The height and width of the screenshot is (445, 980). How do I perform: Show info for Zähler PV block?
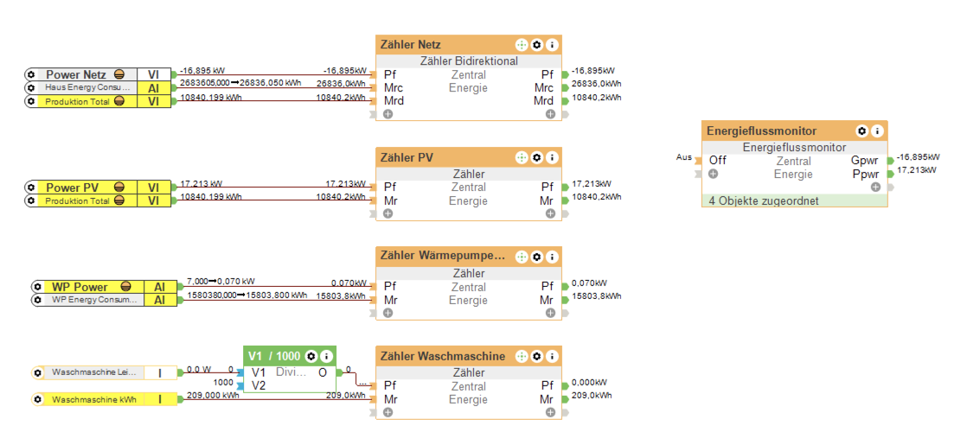click(551, 158)
